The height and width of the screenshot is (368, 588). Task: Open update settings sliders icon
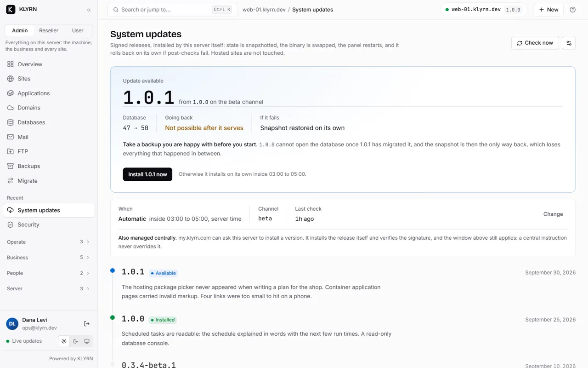(569, 43)
